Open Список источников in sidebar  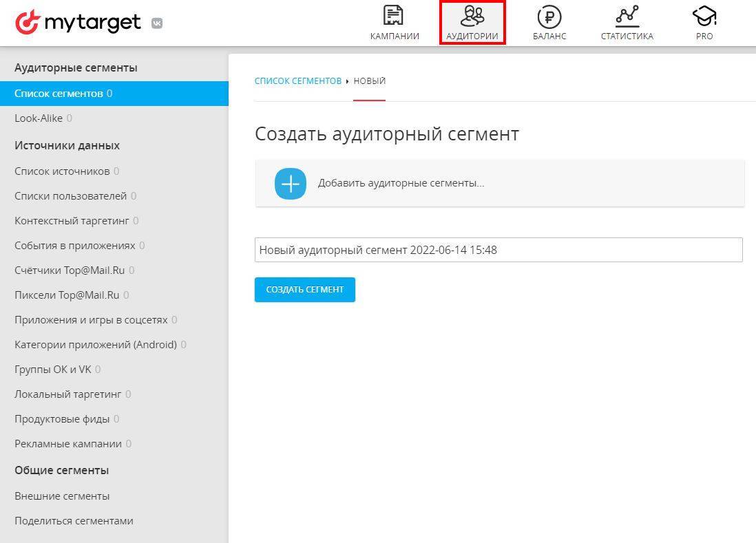coord(62,171)
